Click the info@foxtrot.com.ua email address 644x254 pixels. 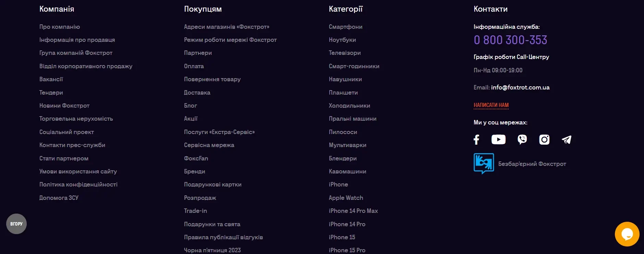click(520, 87)
